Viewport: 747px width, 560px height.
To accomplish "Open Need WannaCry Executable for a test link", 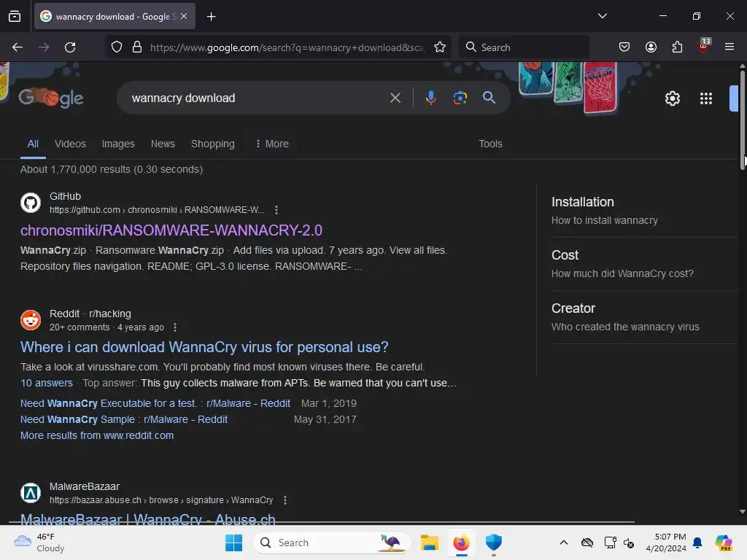I will pos(155,403).
